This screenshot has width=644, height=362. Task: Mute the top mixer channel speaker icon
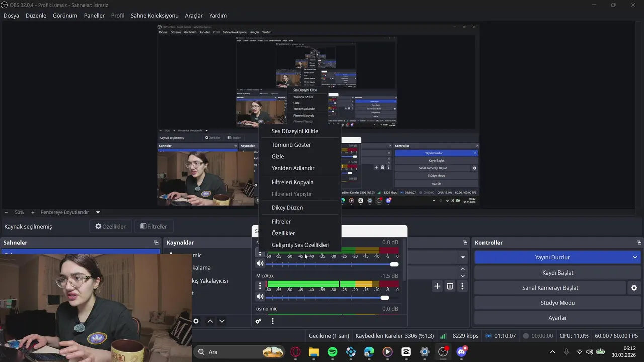click(x=260, y=263)
